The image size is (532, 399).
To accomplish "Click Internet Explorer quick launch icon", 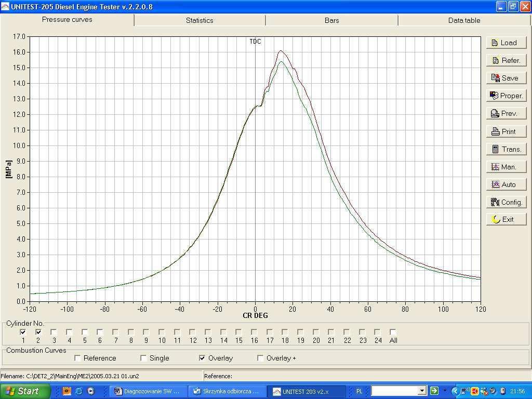I will coord(79,391).
